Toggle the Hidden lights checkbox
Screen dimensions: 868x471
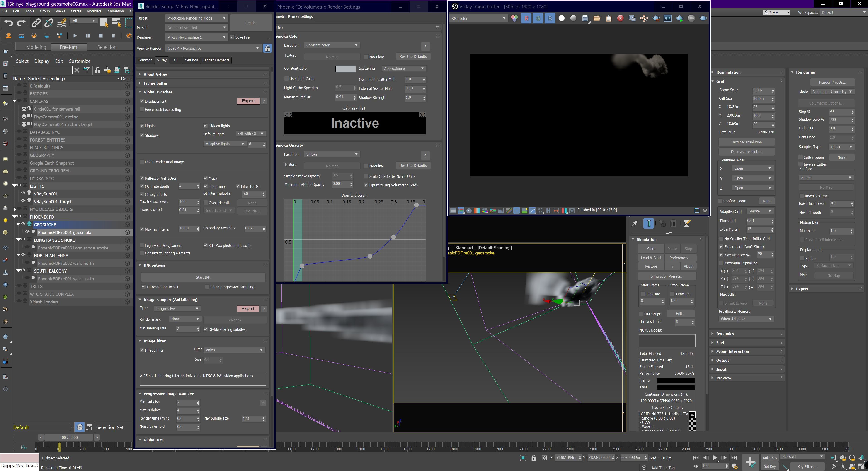[x=205, y=126]
